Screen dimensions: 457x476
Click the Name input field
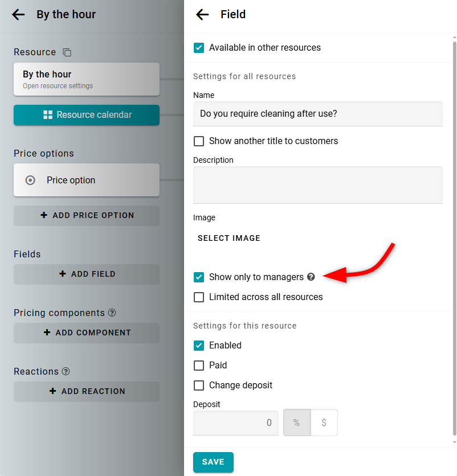(x=317, y=114)
